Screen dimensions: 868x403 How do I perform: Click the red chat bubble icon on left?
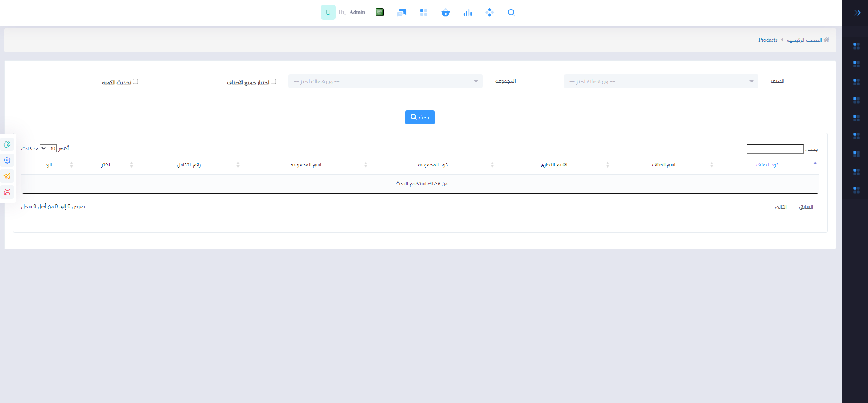tap(7, 192)
